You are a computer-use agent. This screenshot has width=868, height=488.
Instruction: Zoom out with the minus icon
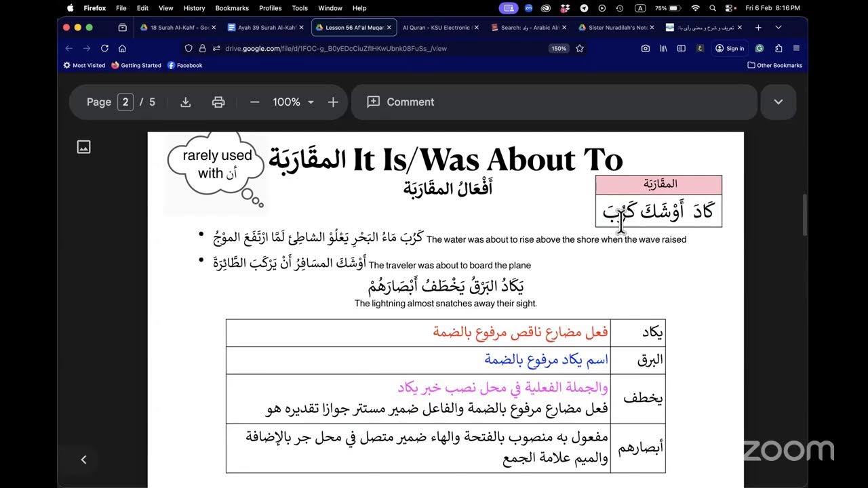point(255,102)
